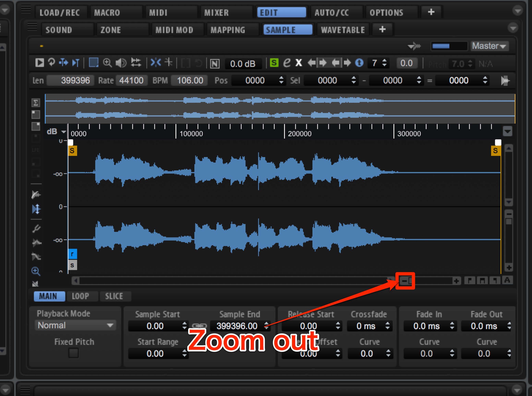Click the horizontal zoom in plus button
Screen dimensions: 532x396
point(456,281)
